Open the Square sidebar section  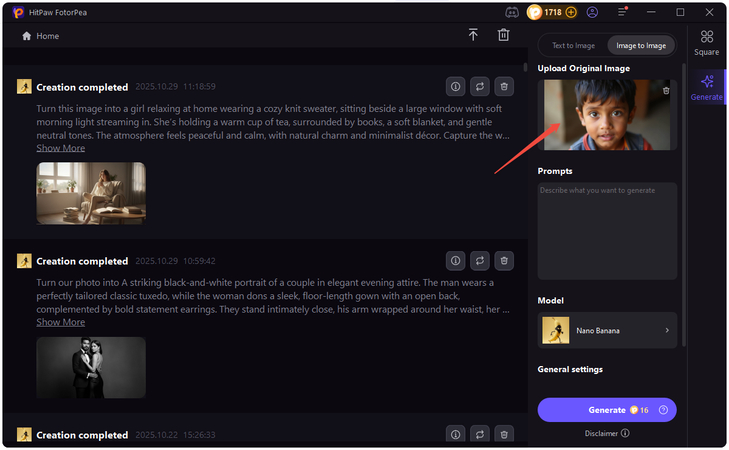coord(707,43)
